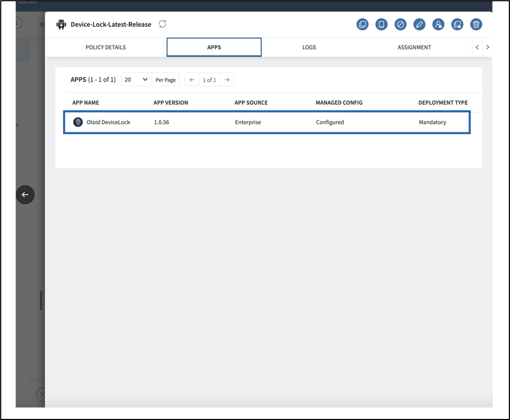
Task: Click the user assignment icon in header
Action: click(x=438, y=24)
